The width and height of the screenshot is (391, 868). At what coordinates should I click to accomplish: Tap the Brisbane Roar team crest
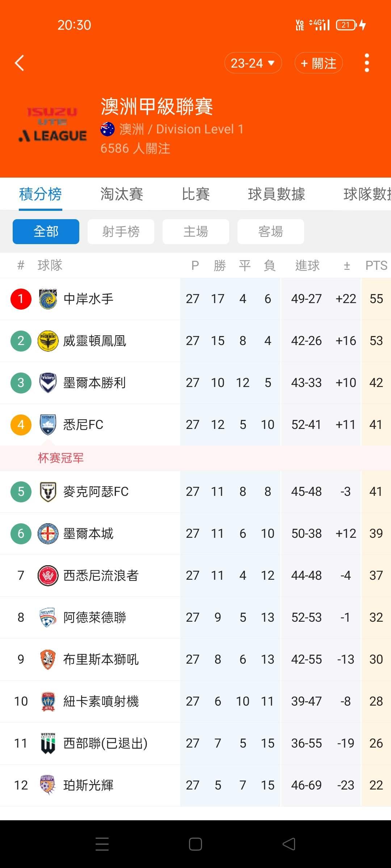pos(48,659)
